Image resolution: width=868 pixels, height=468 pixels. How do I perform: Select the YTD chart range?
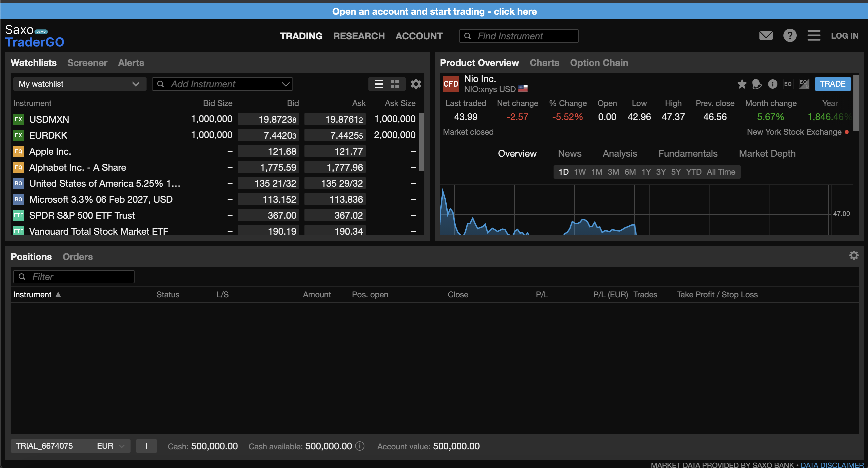click(x=694, y=172)
